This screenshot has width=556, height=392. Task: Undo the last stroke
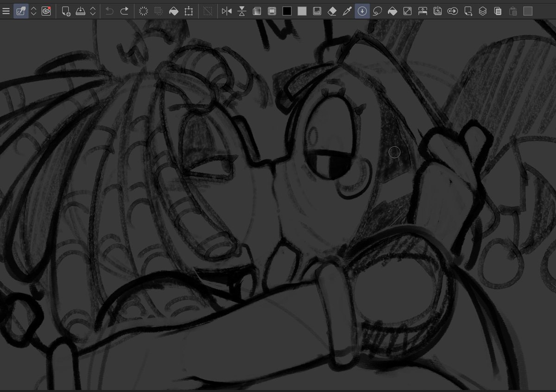click(x=109, y=11)
